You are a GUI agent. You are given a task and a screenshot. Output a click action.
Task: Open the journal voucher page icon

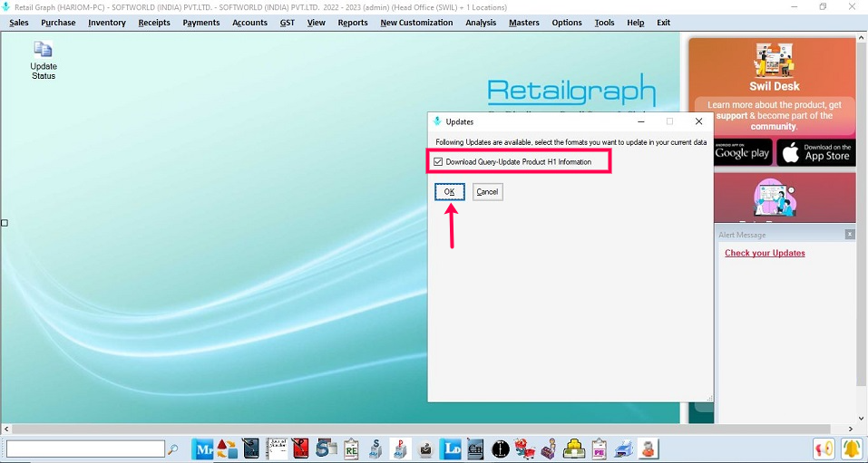277,449
